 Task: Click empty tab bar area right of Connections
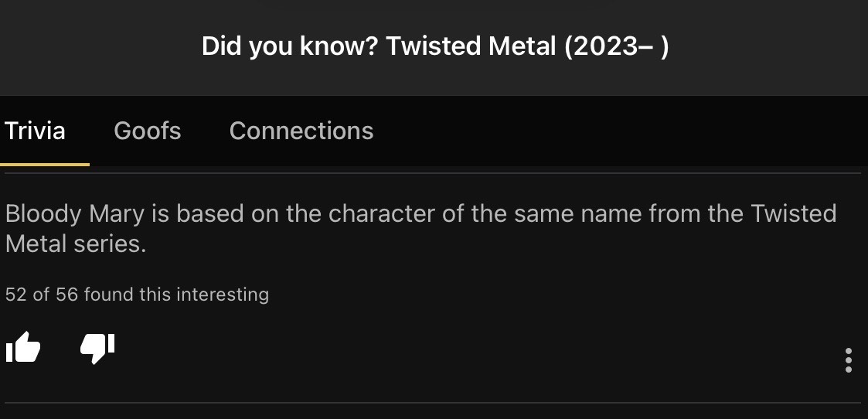click(x=618, y=131)
